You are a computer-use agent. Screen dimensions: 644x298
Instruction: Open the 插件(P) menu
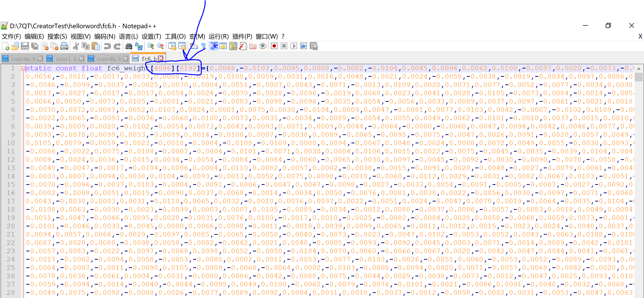click(242, 37)
